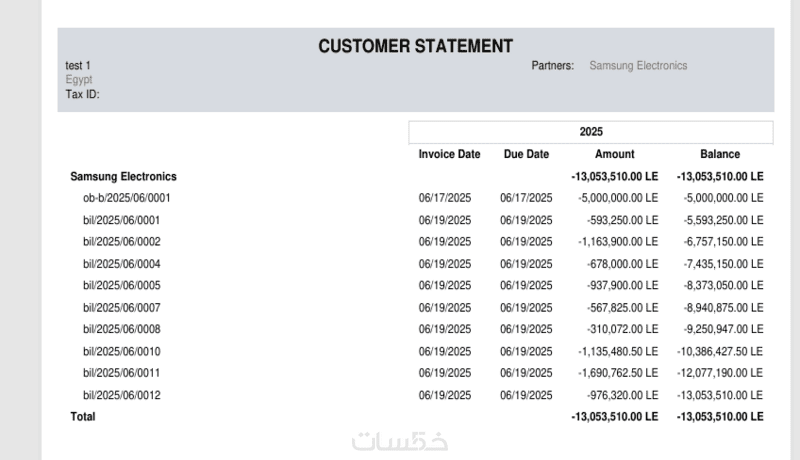Click the Invoice Date column header
The image size is (800, 460).
[x=449, y=154]
